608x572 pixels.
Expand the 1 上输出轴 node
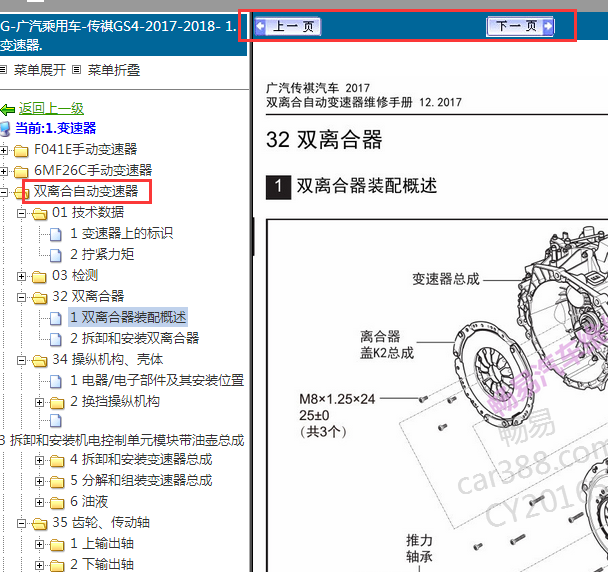pyautogui.click(x=39, y=544)
